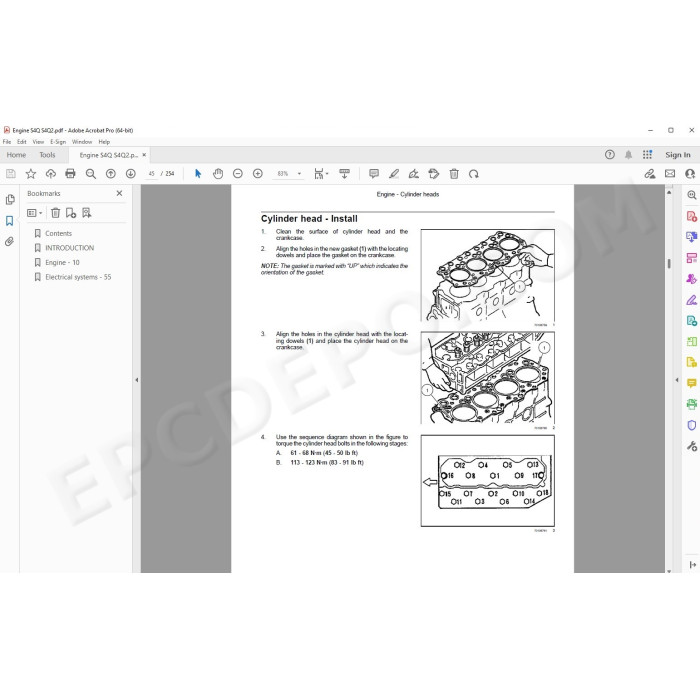Rotate page clockwise icon

tap(474, 174)
